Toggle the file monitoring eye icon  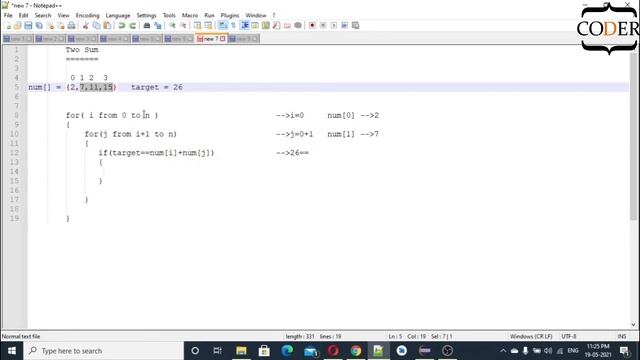point(298,26)
